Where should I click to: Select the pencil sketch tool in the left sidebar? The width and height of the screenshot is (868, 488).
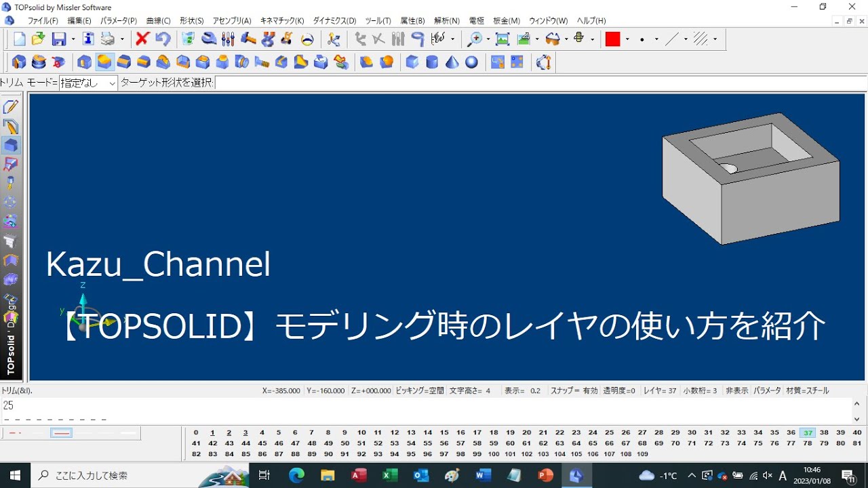[11, 107]
